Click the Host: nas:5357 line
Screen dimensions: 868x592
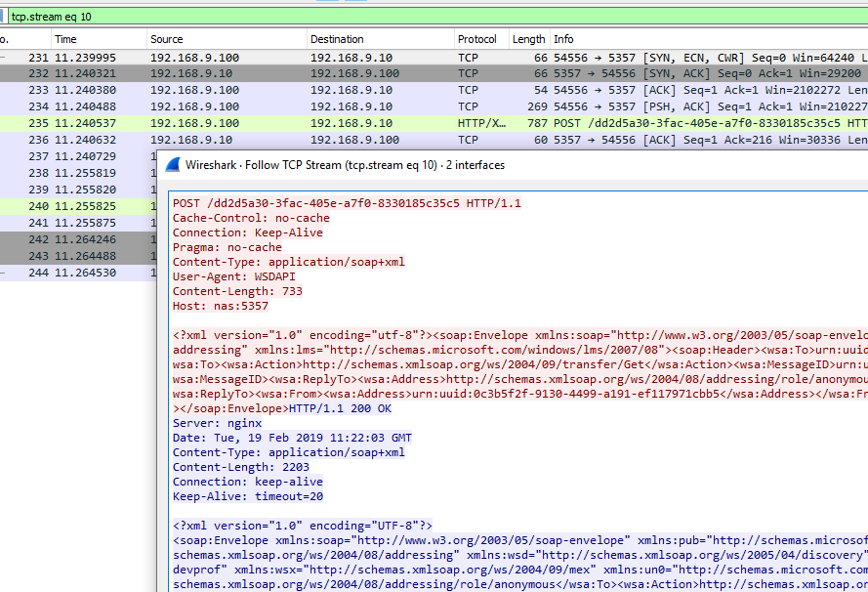(221, 306)
